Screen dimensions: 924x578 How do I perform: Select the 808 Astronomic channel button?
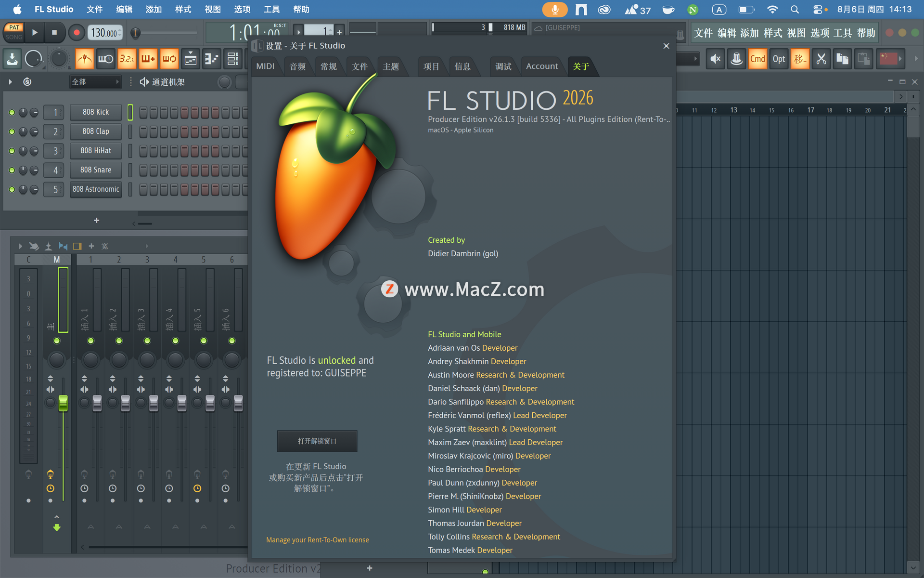click(x=96, y=189)
